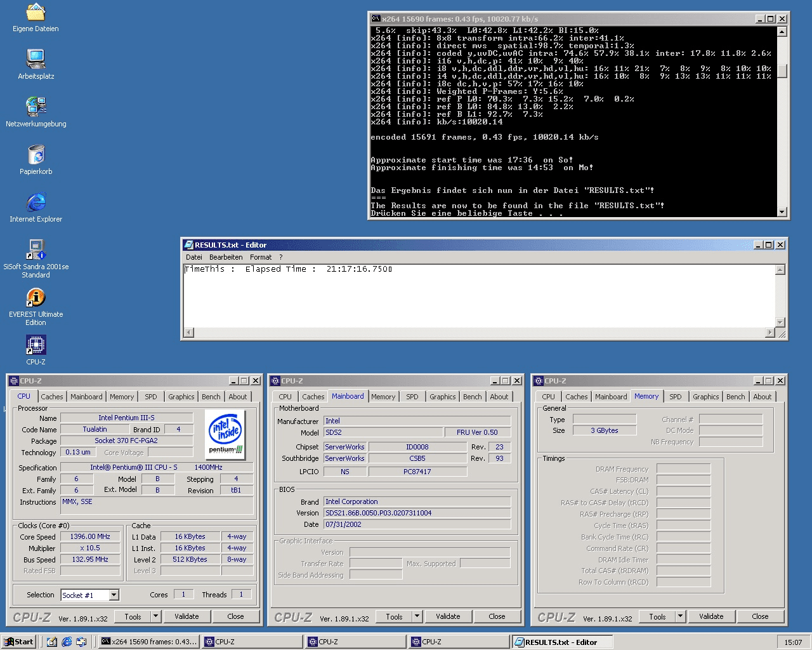Select RESULTS.txt - Editor taskbar button
This screenshot has width=812, height=650.
[x=563, y=642]
